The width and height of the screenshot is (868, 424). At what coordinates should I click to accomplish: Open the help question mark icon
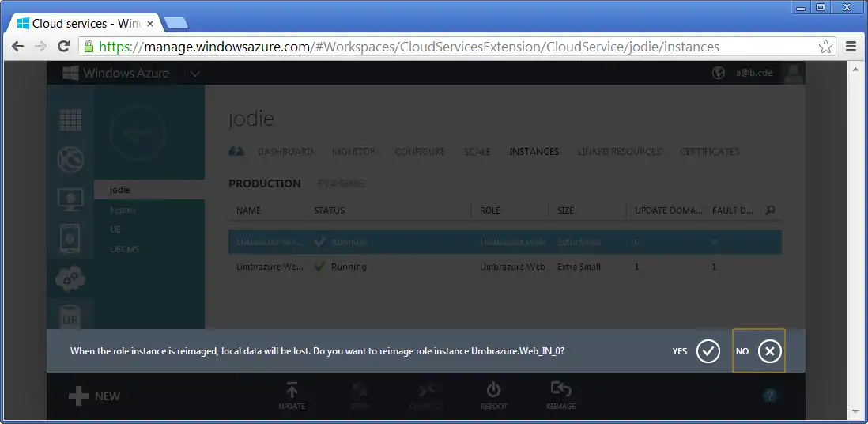tap(770, 396)
